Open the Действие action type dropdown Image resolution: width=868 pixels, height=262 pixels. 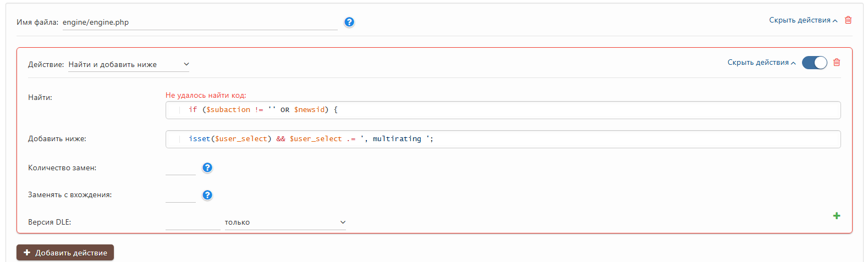(x=129, y=65)
